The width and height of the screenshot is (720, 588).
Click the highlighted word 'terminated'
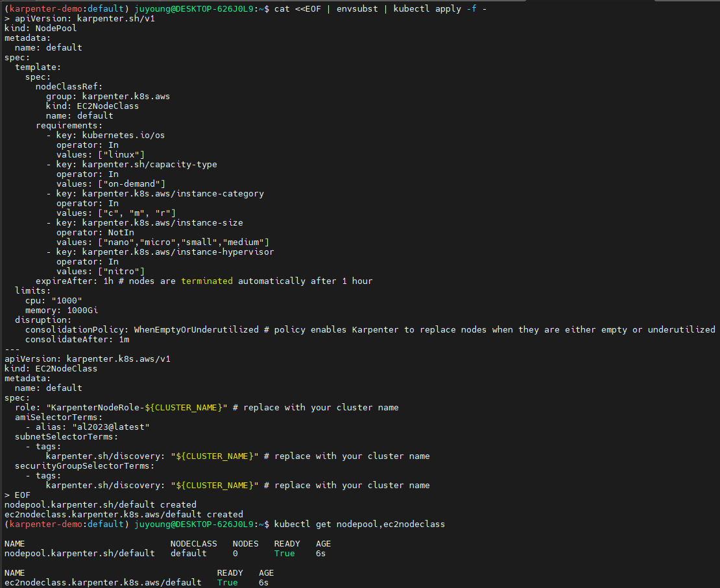(x=207, y=281)
